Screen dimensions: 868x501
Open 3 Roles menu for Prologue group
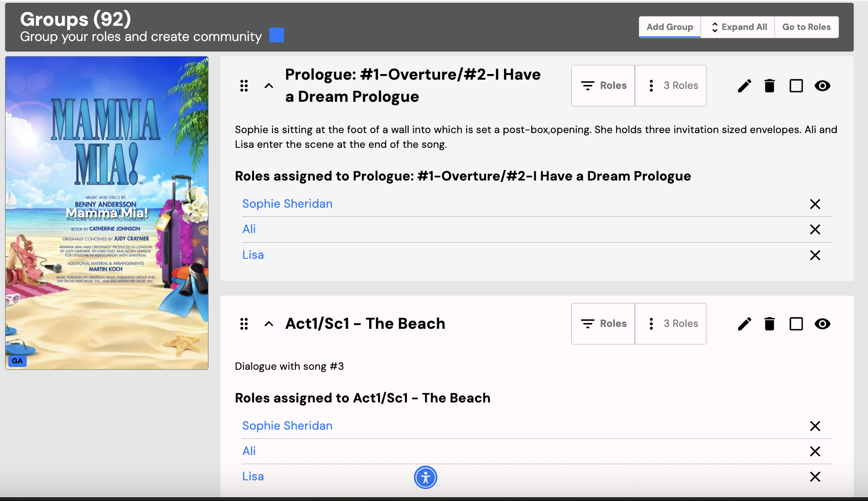click(x=671, y=86)
